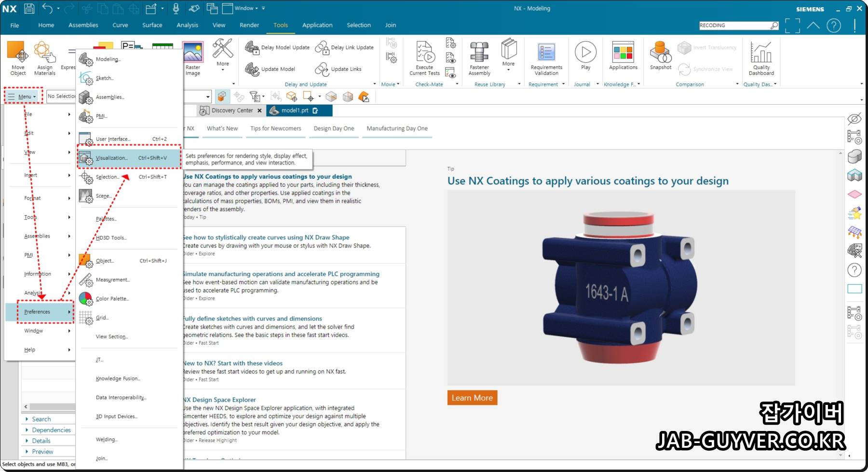
Task: Open the Fastener Assembly tool
Action: pos(479,58)
